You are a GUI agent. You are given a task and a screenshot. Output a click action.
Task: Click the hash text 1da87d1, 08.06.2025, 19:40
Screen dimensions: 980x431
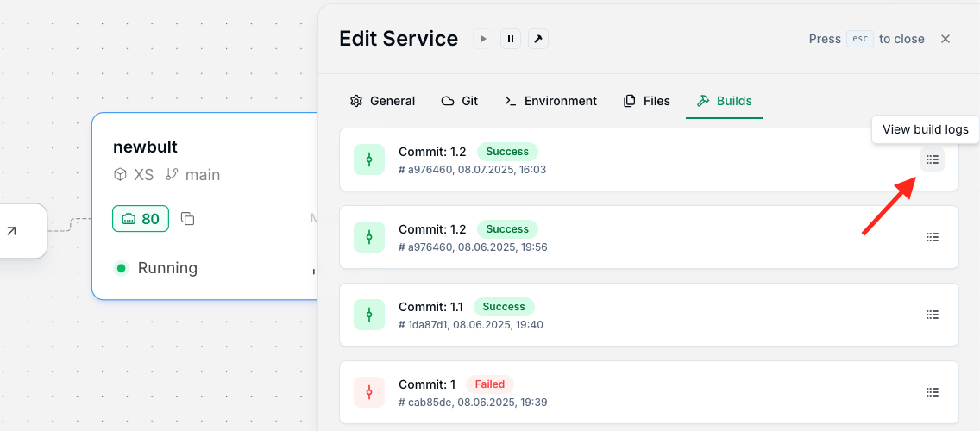tap(471, 324)
